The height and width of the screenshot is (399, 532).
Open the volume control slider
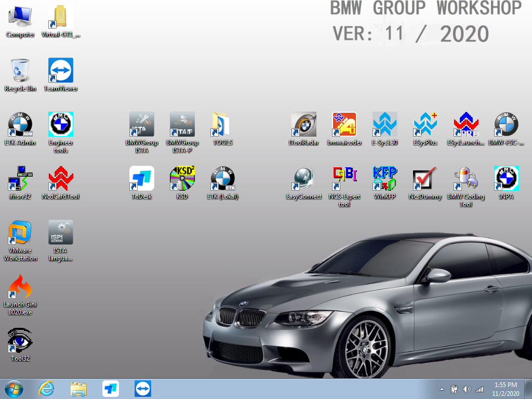[467, 388]
